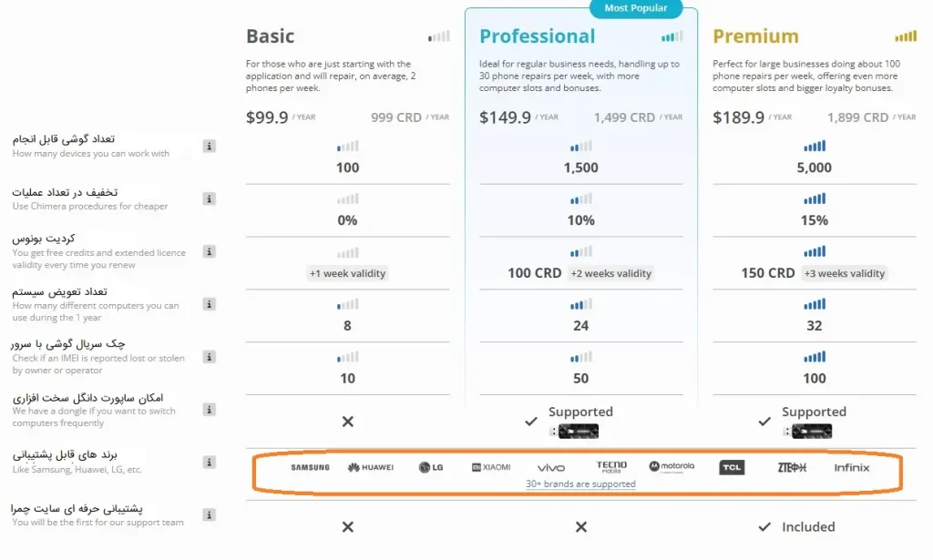Viewport: 933px width, 560px height.
Task: Click info icon for free credits bonus
Action: 209,251
